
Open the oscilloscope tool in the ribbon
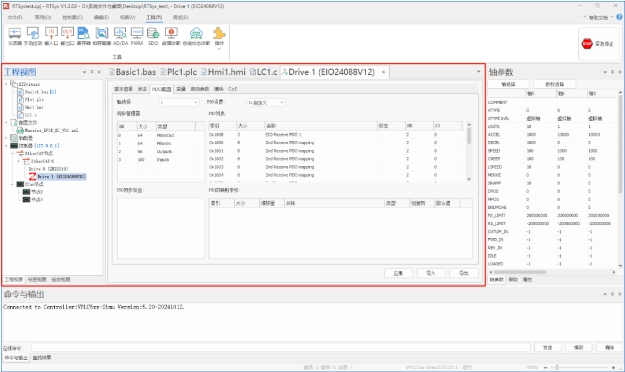click(x=15, y=36)
